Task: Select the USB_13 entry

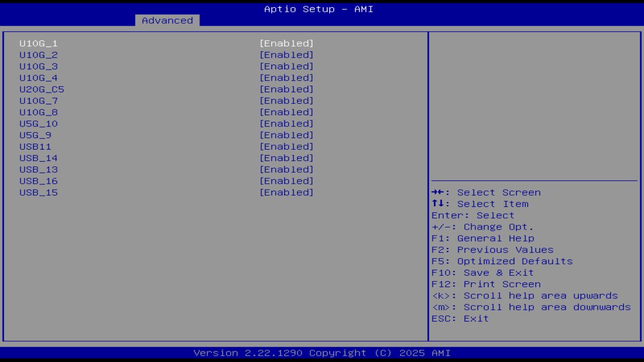Action: (x=38, y=169)
